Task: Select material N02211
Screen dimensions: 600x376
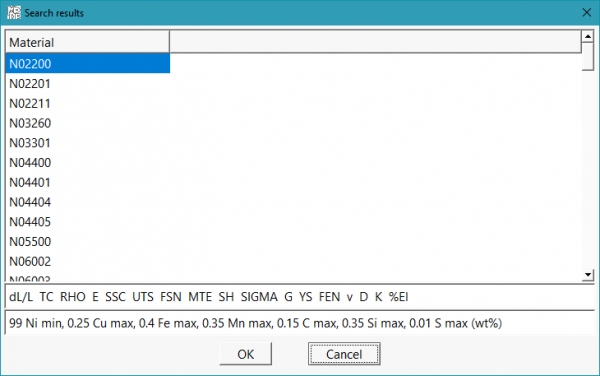Action: pos(88,103)
